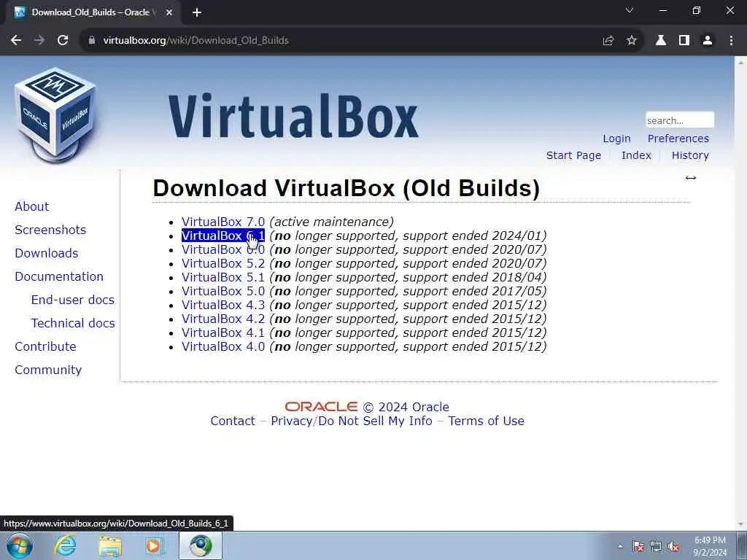The image size is (747, 560).
Task: Open the tab search chevron
Action: coord(630,10)
